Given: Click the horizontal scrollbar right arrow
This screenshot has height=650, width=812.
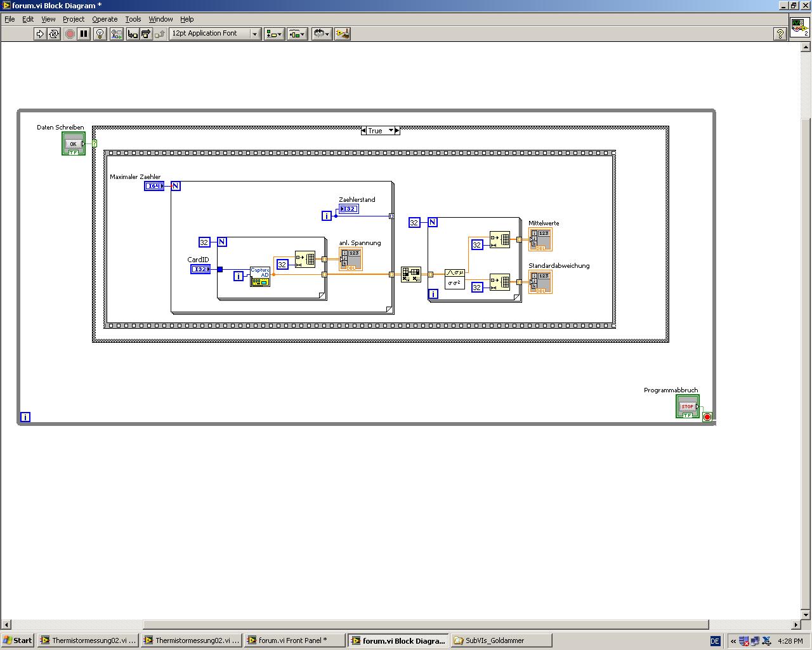Looking at the screenshot, I should pyautogui.click(x=796, y=625).
